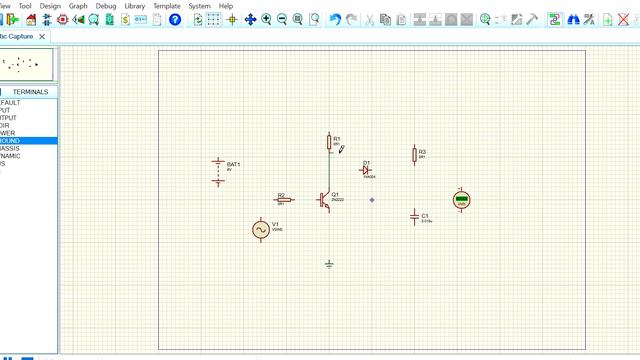Toggle the wire autorouter icon
Screen dimensions: 640x360
tap(554, 19)
